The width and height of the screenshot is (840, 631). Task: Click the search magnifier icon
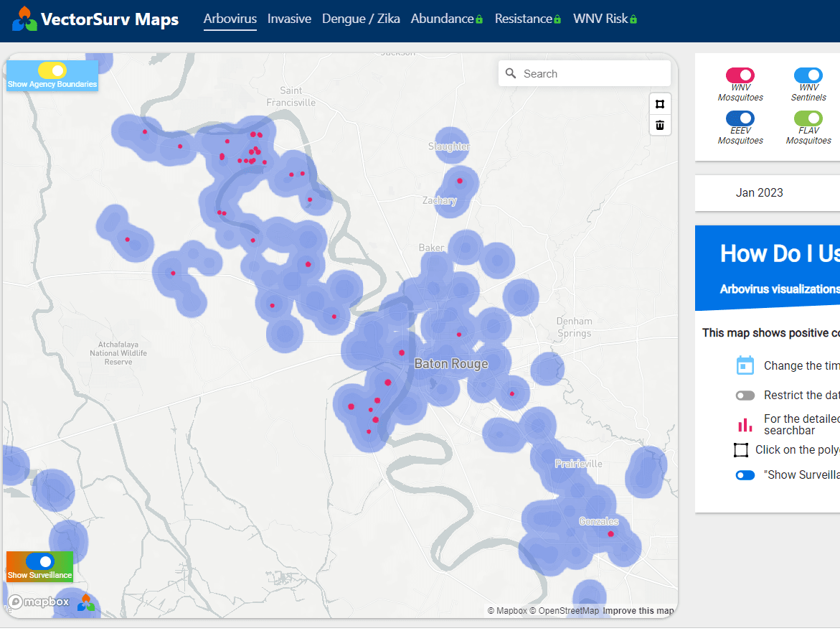tap(510, 73)
